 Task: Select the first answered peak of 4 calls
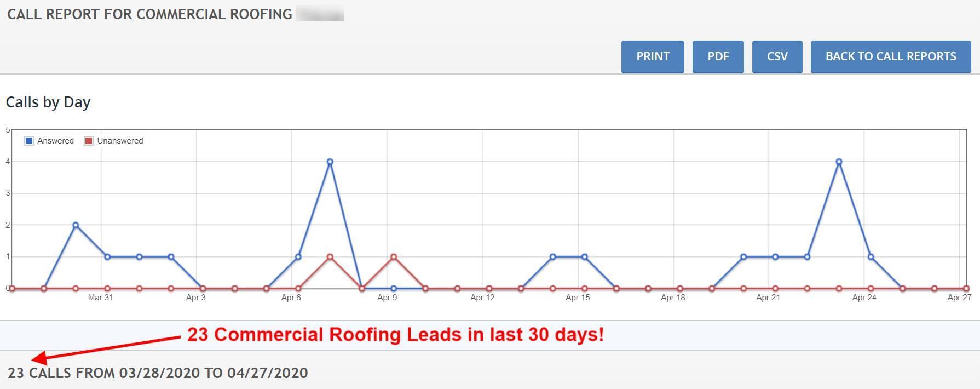tap(330, 162)
